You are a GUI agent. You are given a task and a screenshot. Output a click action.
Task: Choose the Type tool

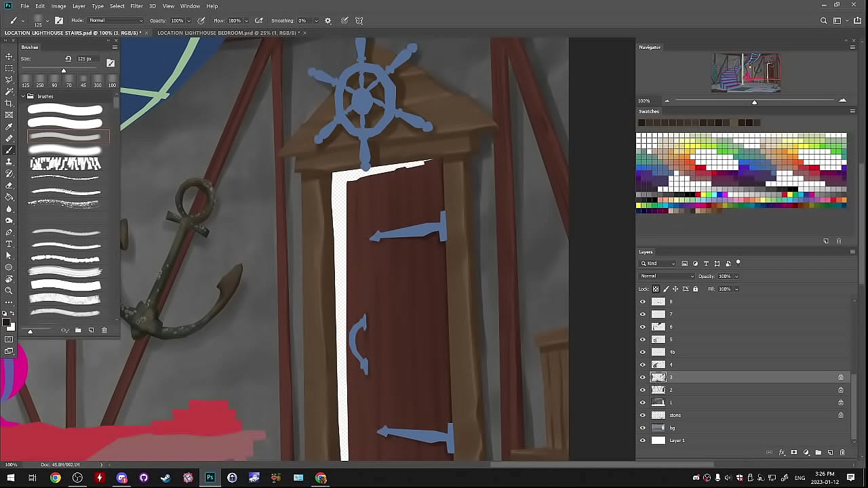coord(9,244)
